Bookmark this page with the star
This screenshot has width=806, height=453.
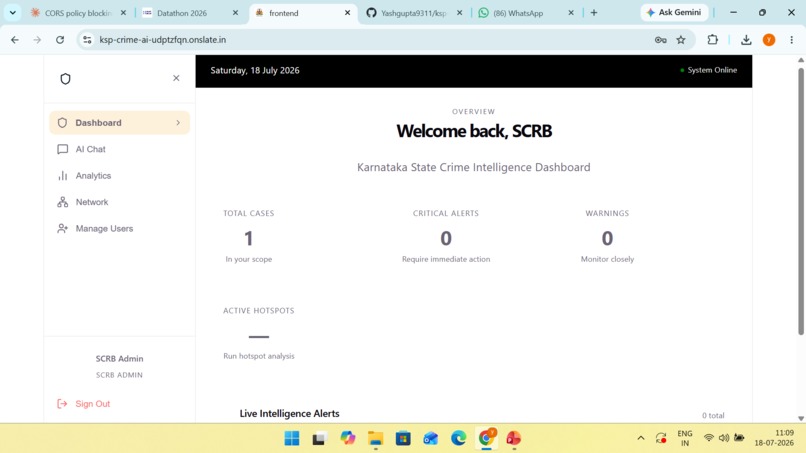pyautogui.click(x=681, y=40)
